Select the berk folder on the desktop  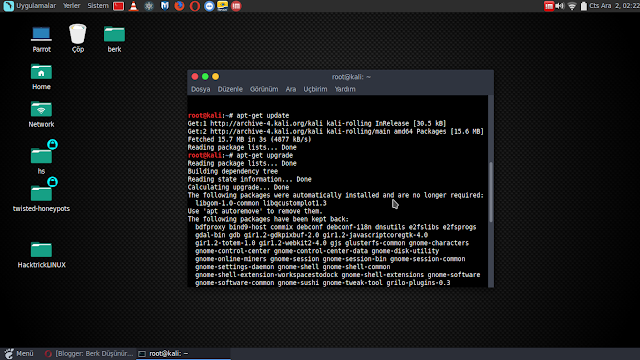(x=114, y=39)
